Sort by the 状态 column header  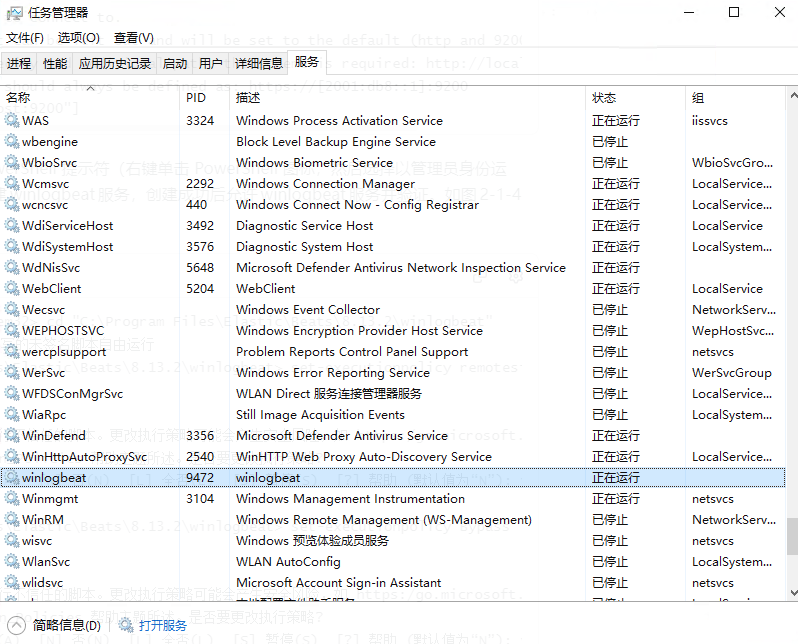coord(604,98)
